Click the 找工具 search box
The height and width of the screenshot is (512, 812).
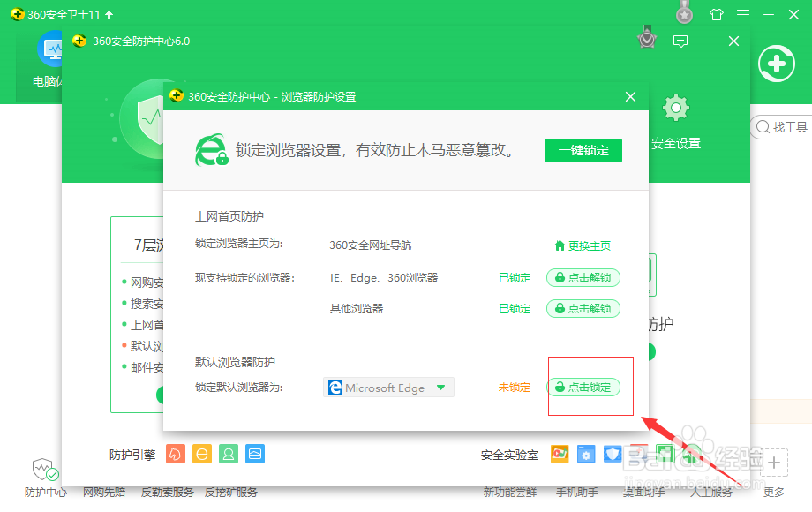[x=782, y=127]
